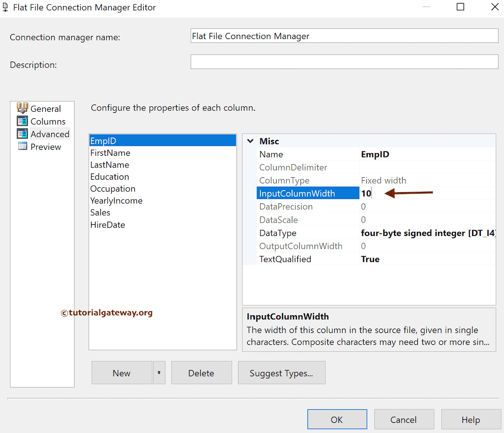Select the HireDate column entry
The height and width of the screenshot is (433, 504).
(108, 225)
